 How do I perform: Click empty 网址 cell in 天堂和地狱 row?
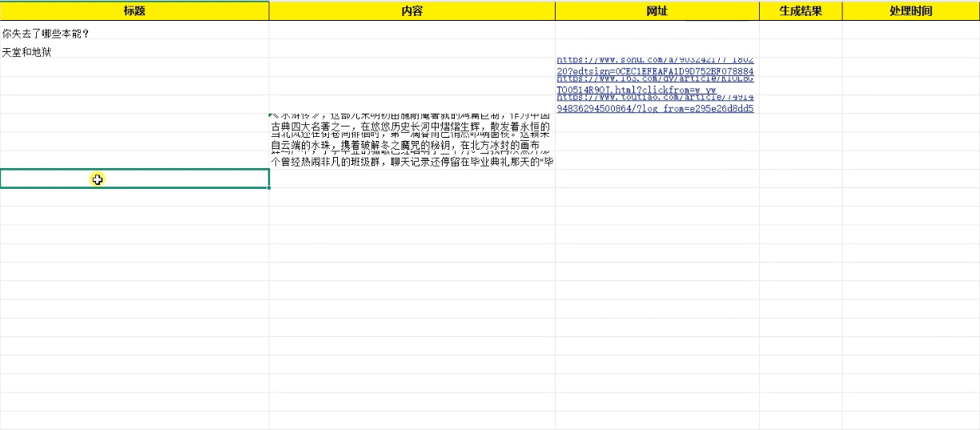(657, 52)
